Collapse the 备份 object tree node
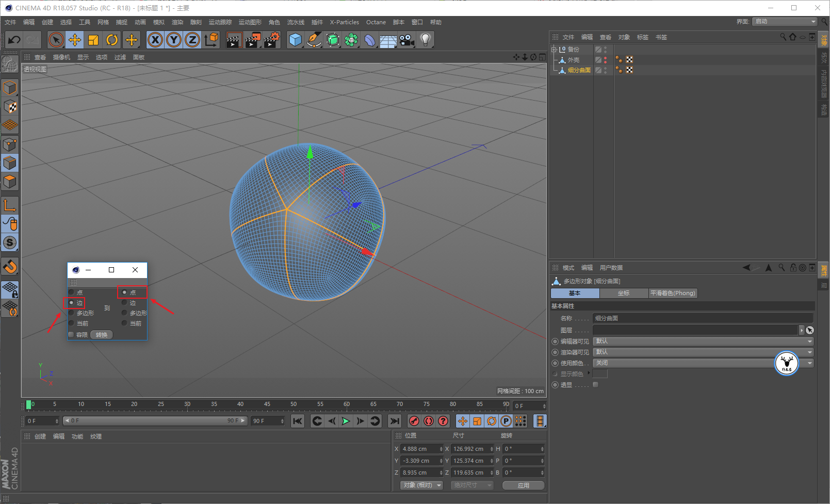The height and width of the screenshot is (504, 830). [554, 50]
